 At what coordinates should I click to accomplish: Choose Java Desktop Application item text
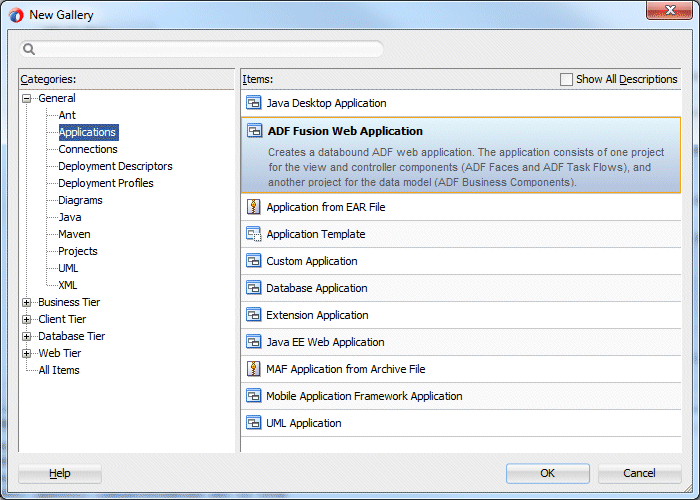326,103
